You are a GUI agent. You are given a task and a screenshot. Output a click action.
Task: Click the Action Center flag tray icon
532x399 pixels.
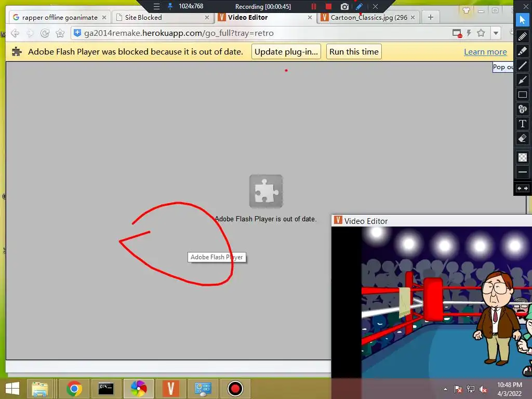tap(458, 389)
